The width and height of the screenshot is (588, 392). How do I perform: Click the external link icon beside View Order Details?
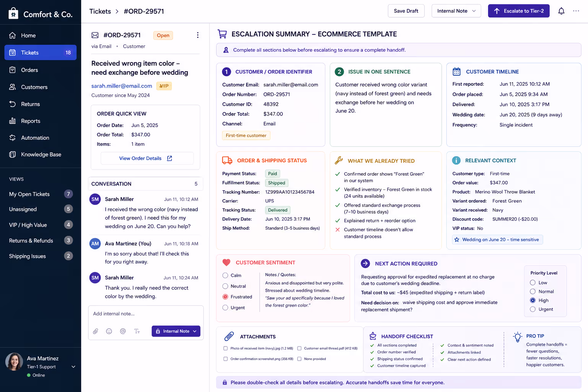click(x=170, y=158)
